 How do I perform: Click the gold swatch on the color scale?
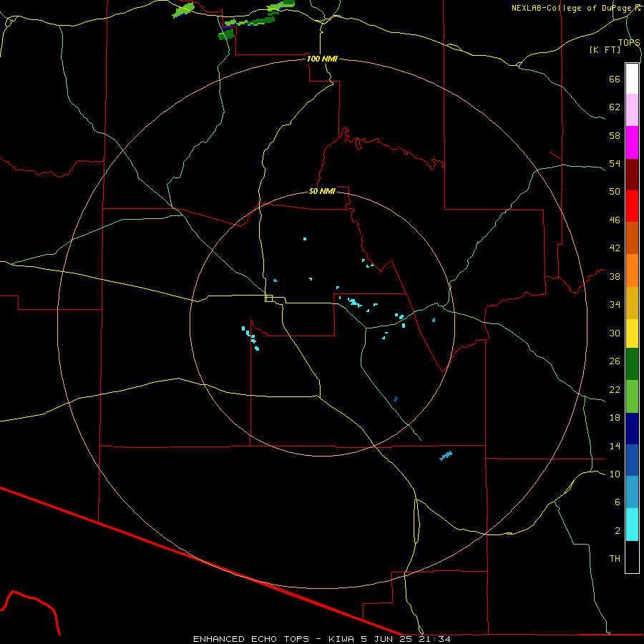(x=632, y=303)
